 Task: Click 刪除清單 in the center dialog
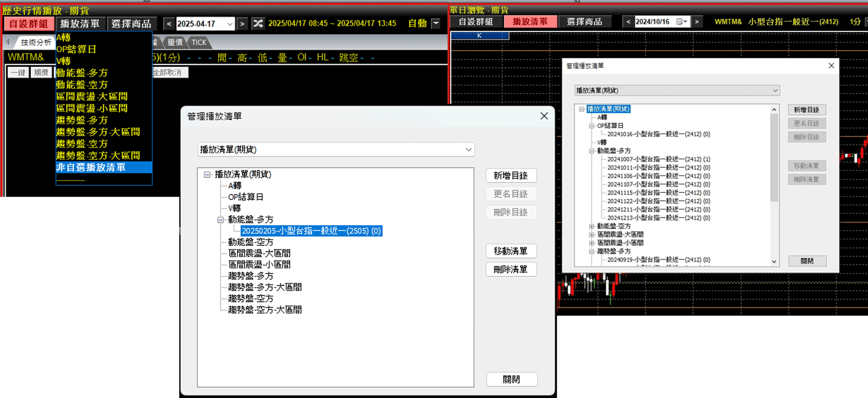click(511, 269)
